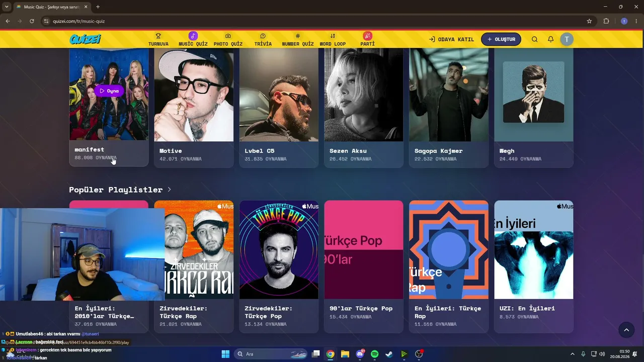Open the Sezen Aksu artist card
Image resolution: width=644 pixels, height=362 pixels.
[x=364, y=108]
